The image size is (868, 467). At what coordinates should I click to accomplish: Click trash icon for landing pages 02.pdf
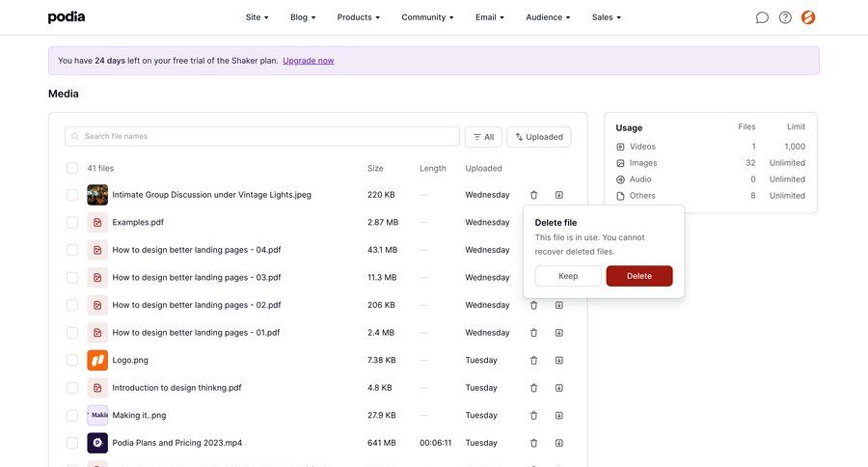click(533, 305)
